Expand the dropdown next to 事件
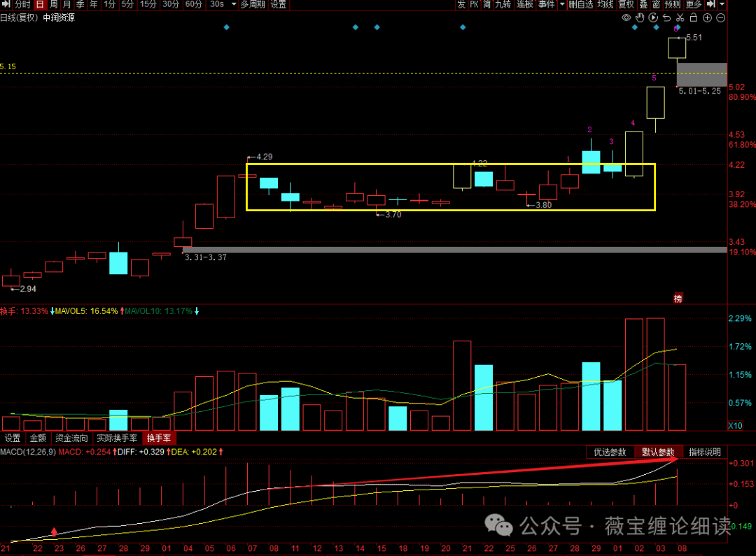 coord(561,4)
